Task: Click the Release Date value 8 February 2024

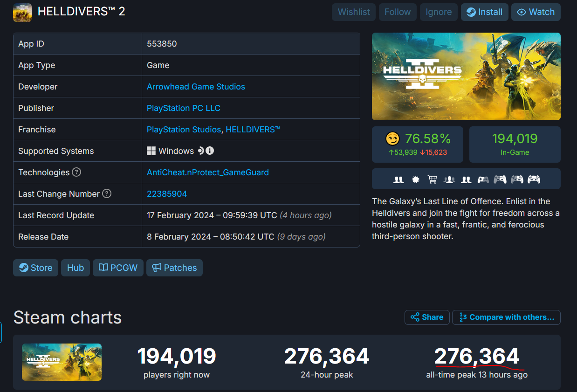Action: pyautogui.click(x=236, y=237)
